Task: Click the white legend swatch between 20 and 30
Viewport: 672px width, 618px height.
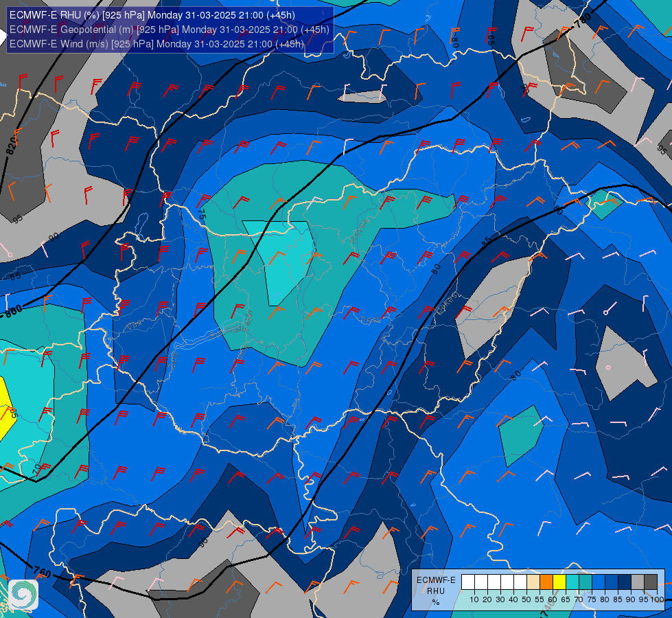Action: tap(494, 582)
